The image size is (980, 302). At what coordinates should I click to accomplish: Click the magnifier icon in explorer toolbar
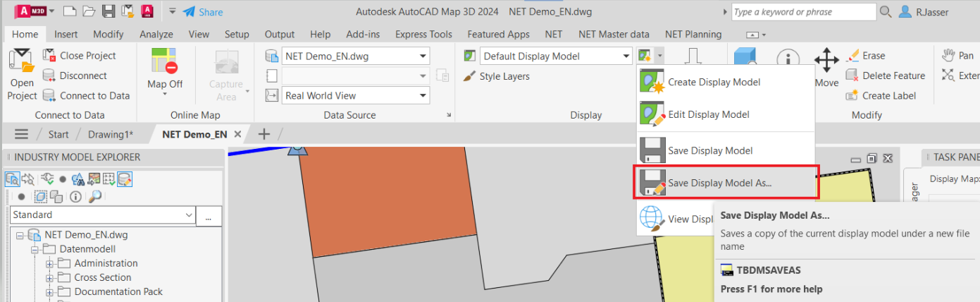[x=94, y=197]
